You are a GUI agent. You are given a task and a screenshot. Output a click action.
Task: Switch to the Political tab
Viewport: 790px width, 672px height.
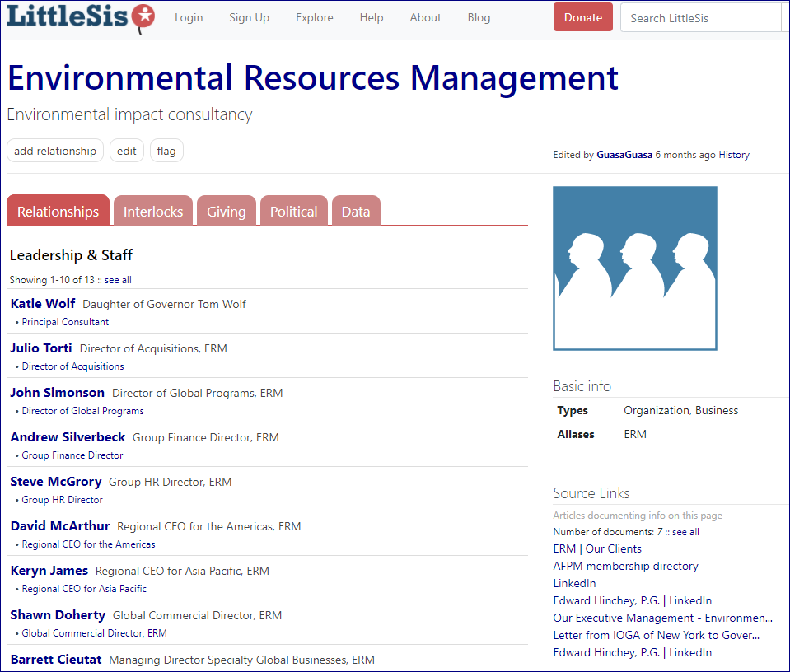tap(294, 211)
